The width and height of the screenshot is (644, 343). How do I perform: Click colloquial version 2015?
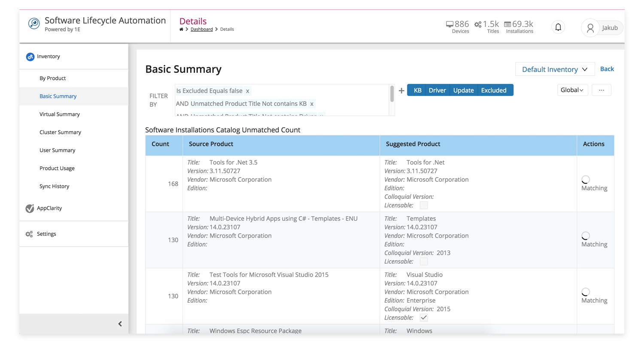(x=444, y=309)
